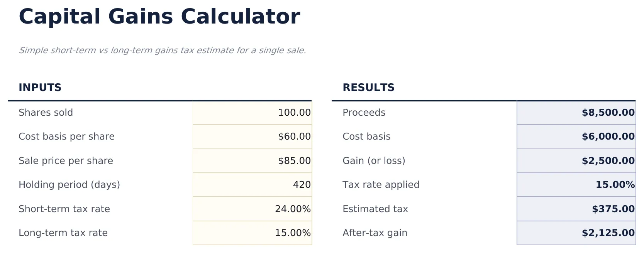
Task: Select the Holding period days input
Action: click(x=252, y=185)
